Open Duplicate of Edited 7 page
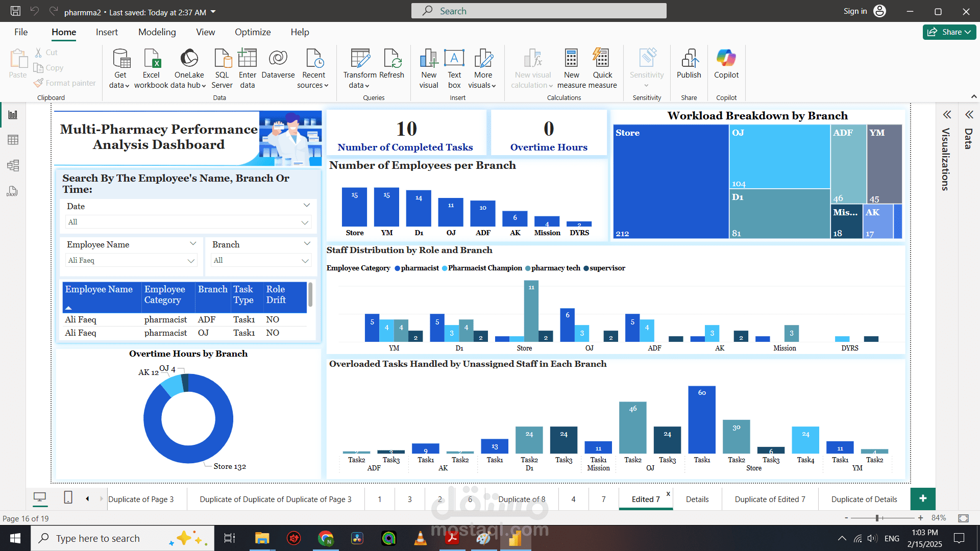This screenshot has width=980, height=551. (770, 499)
